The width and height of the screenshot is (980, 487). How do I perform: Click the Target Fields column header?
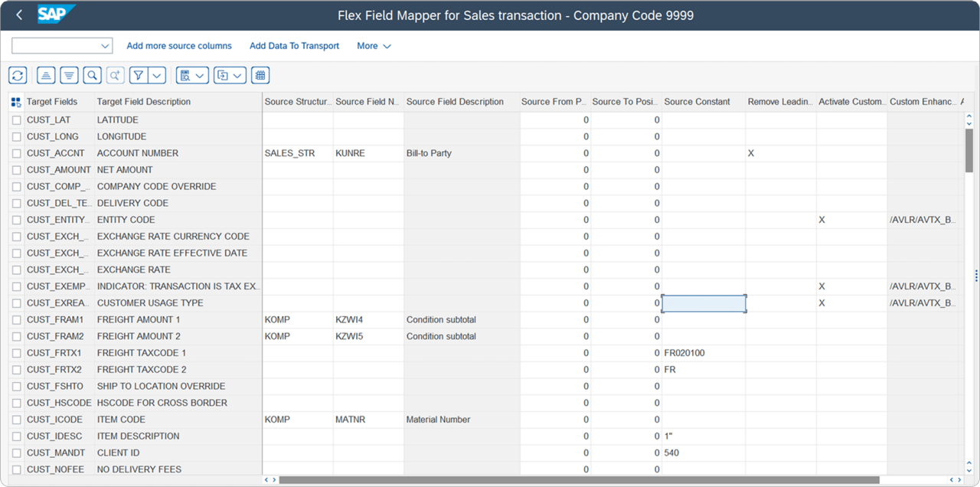pyautogui.click(x=49, y=101)
